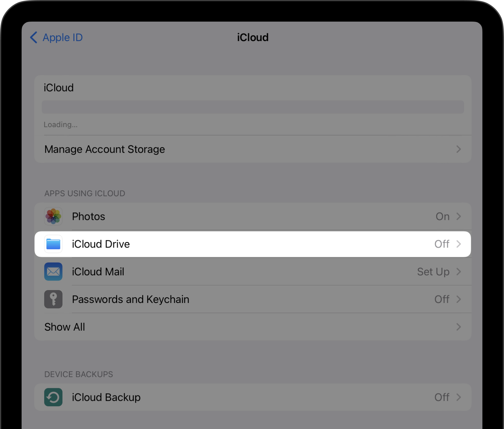
Task: Open Passwords and Keychain chevron
Action: click(458, 299)
